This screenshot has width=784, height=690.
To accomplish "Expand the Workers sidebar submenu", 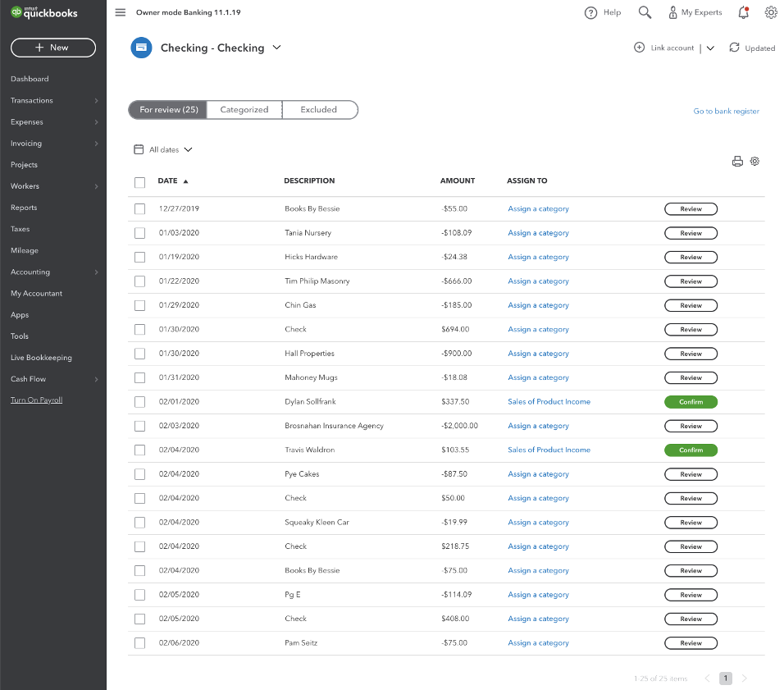I will [97, 186].
